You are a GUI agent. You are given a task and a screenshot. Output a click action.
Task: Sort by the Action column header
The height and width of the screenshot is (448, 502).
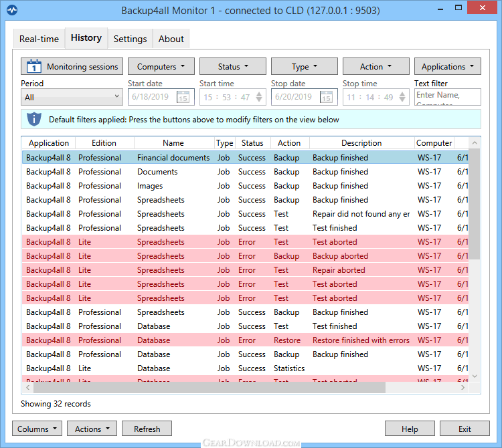tap(289, 143)
